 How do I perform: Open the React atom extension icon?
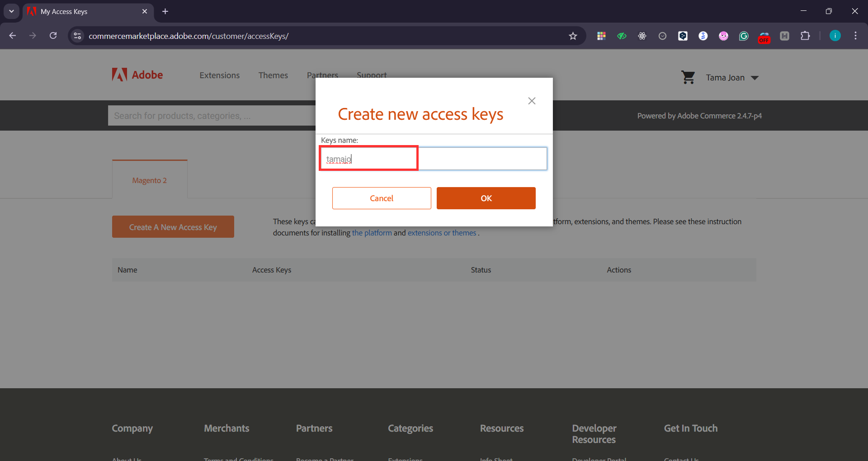tap(642, 36)
